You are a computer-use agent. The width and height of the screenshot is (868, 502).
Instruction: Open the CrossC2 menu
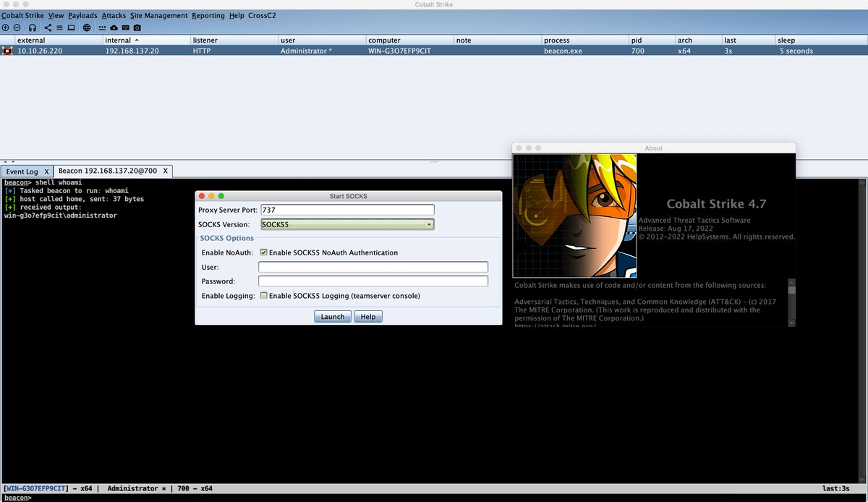point(262,15)
